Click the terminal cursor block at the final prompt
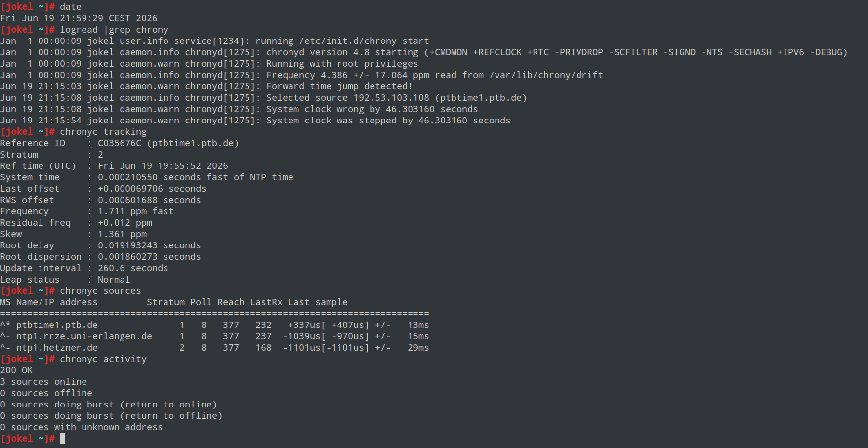This screenshot has width=868, height=448. tap(62, 438)
